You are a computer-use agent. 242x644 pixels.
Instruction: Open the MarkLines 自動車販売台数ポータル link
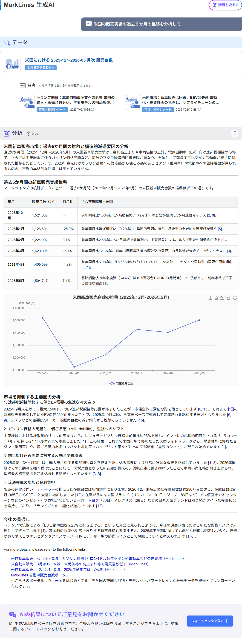tap(40, 575)
